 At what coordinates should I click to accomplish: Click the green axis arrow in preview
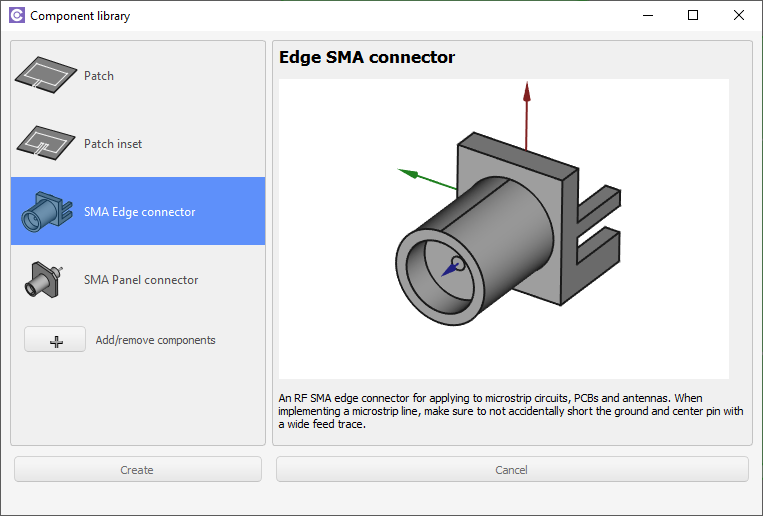point(427,179)
